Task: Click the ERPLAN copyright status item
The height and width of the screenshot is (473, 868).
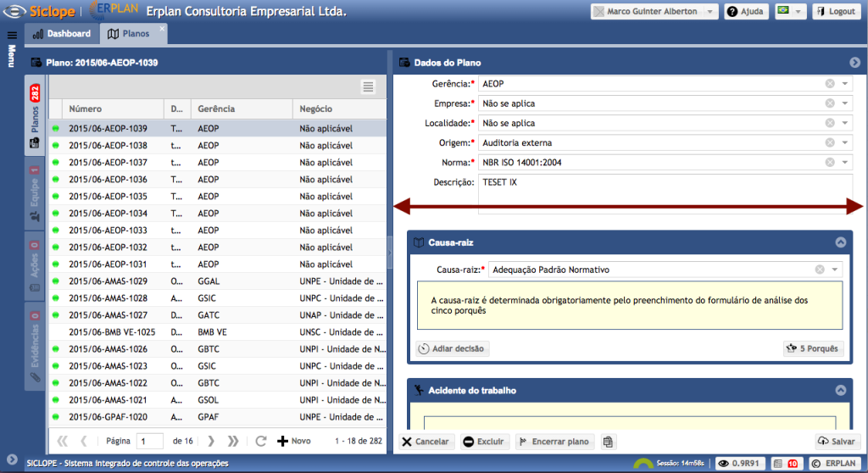Action: tap(834, 464)
